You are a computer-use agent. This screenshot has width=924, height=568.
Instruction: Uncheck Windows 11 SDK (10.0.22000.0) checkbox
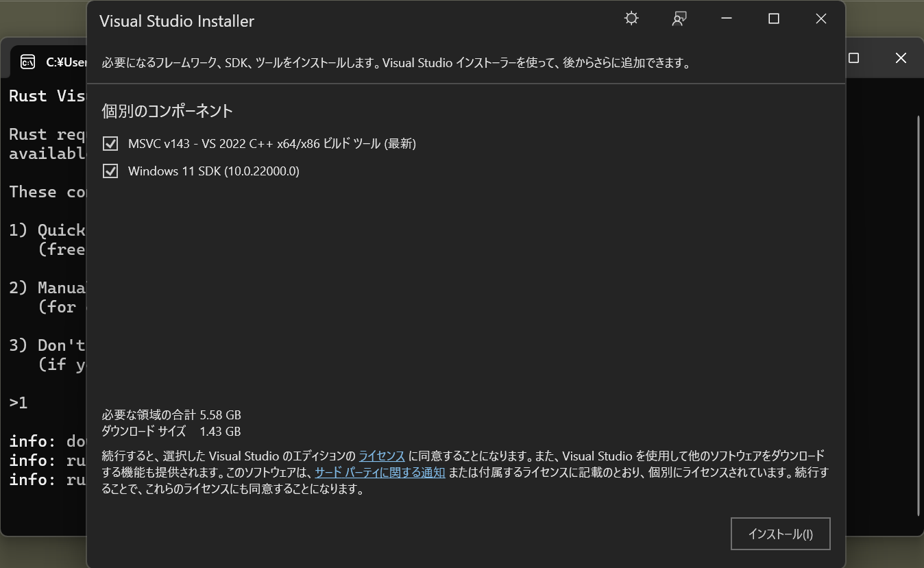tap(110, 171)
